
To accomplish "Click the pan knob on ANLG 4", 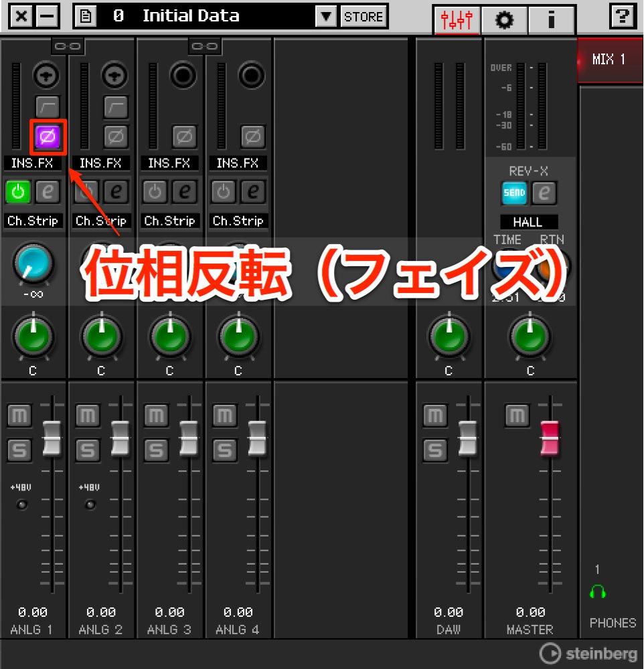I will point(239,337).
